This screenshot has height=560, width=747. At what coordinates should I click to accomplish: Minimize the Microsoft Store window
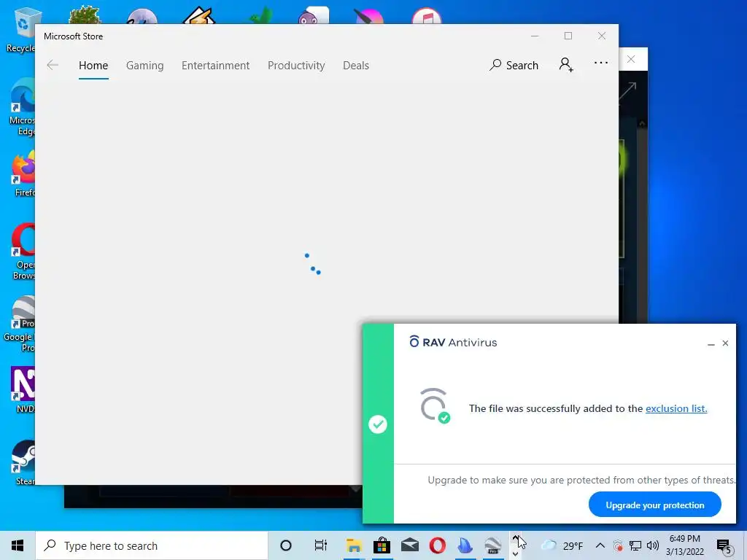coord(535,36)
